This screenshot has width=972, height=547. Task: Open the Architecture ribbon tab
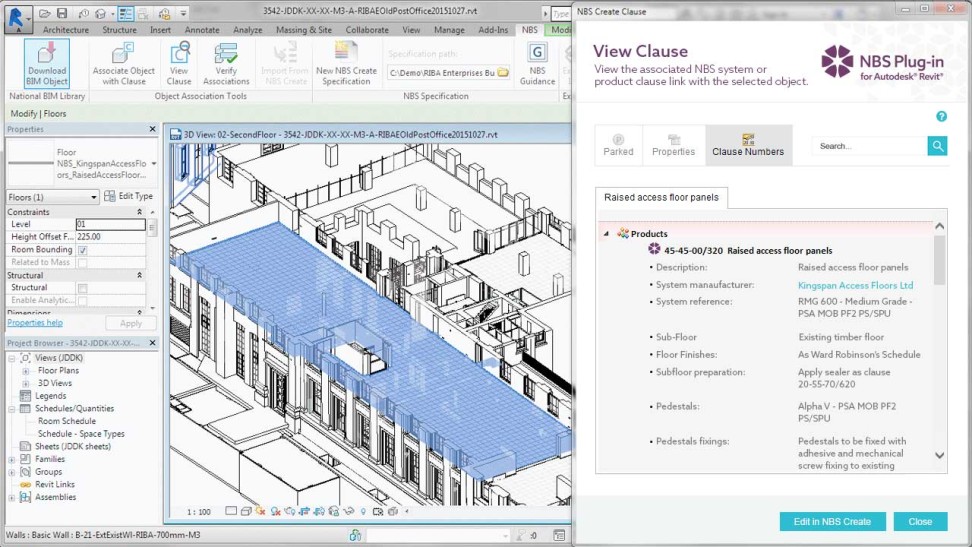tap(65, 30)
